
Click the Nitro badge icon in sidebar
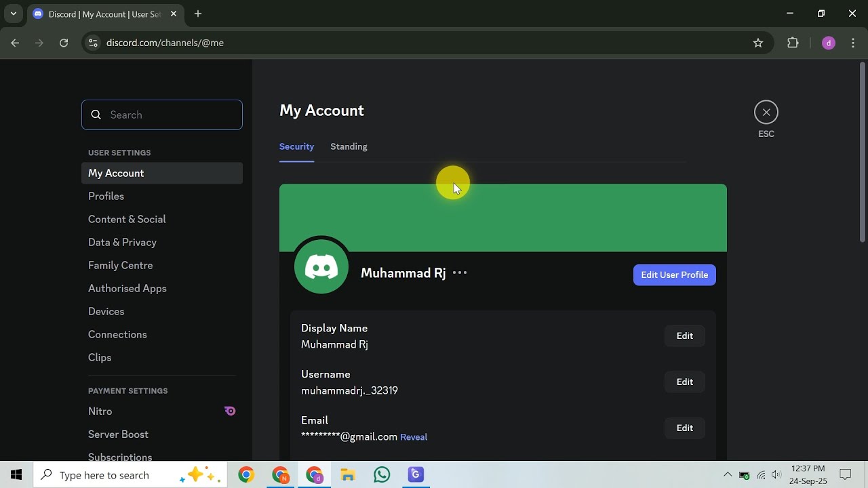(x=230, y=411)
